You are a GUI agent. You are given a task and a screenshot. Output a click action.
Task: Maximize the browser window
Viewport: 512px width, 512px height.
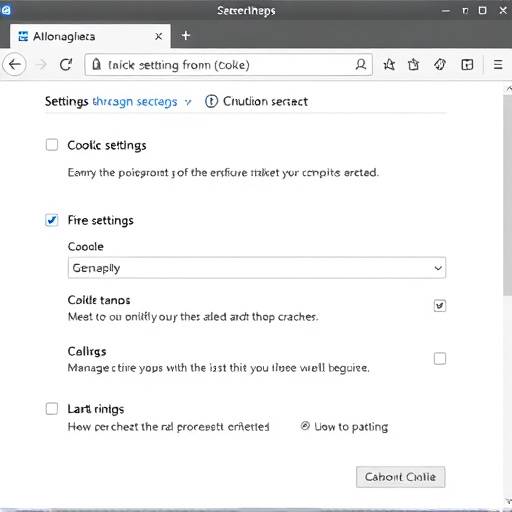(x=482, y=10)
